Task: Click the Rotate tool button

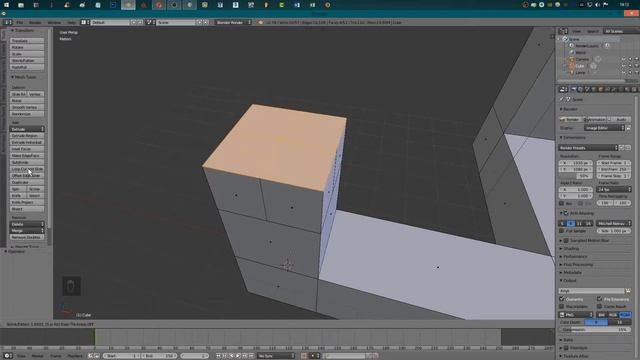Action: tap(27, 47)
